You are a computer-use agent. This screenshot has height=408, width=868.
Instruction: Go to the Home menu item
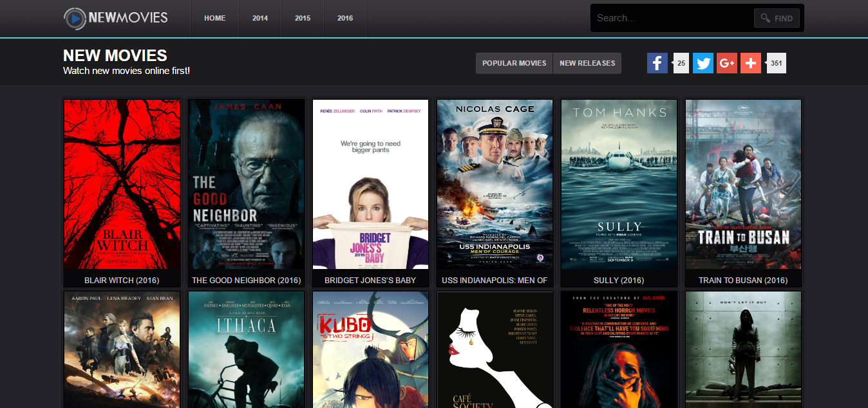[x=215, y=18]
